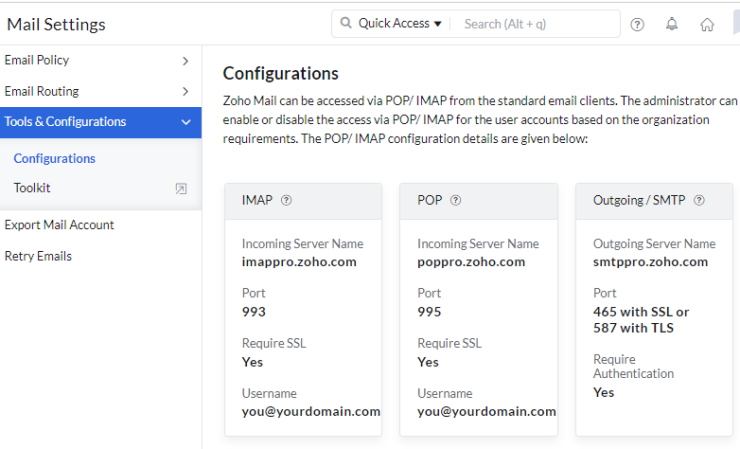This screenshot has width=740, height=449.
Task: Click Incoming Server Name label in IMAP card
Action: pos(303,244)
